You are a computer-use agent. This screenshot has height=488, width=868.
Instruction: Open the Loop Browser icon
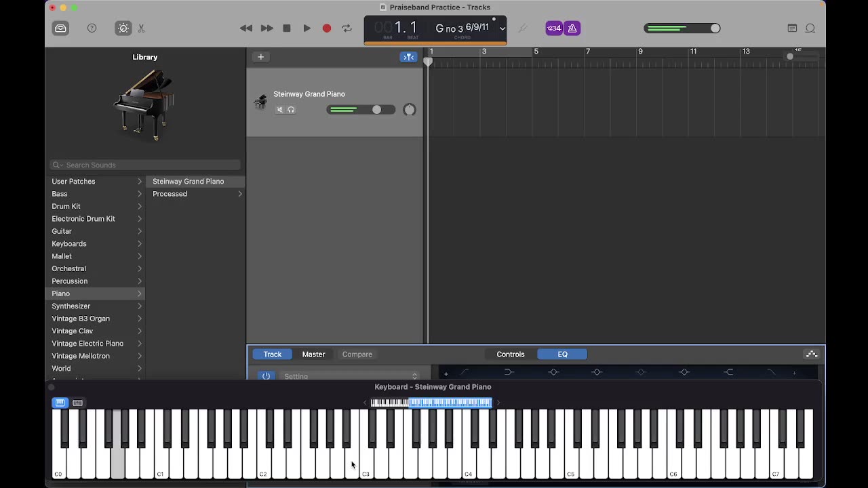810,28
